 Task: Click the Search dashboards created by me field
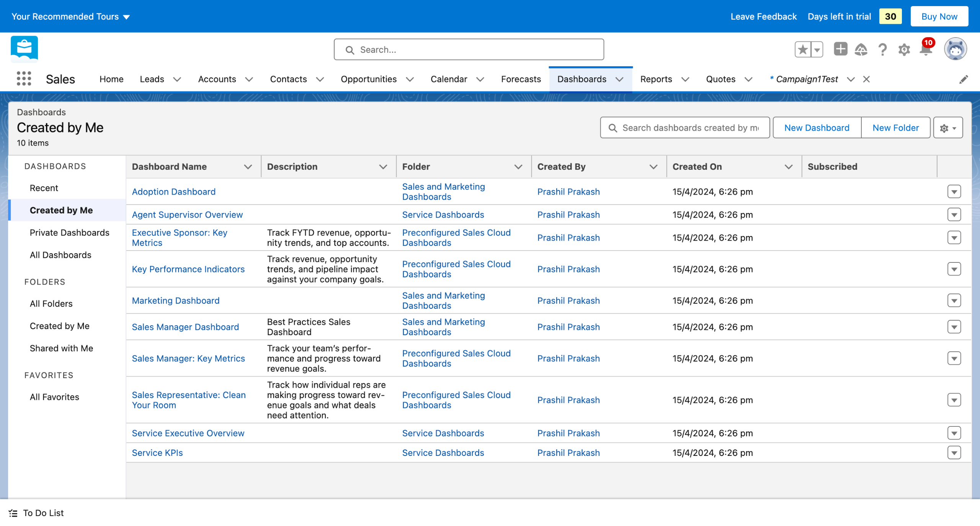(685, 128)
